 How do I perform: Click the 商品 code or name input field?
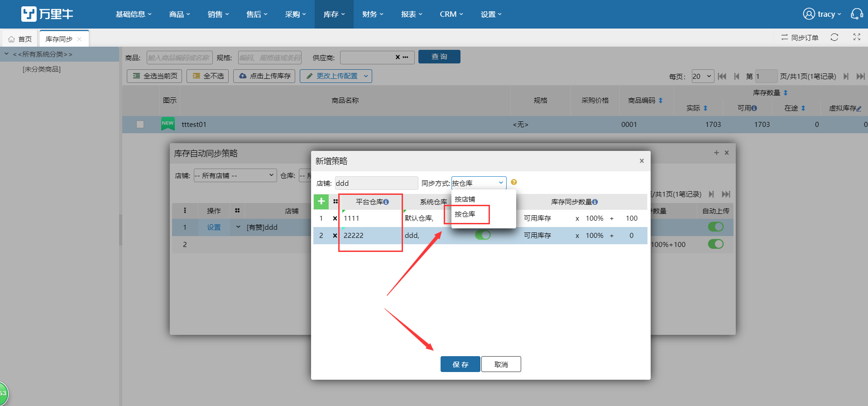[x=179, y=58]
